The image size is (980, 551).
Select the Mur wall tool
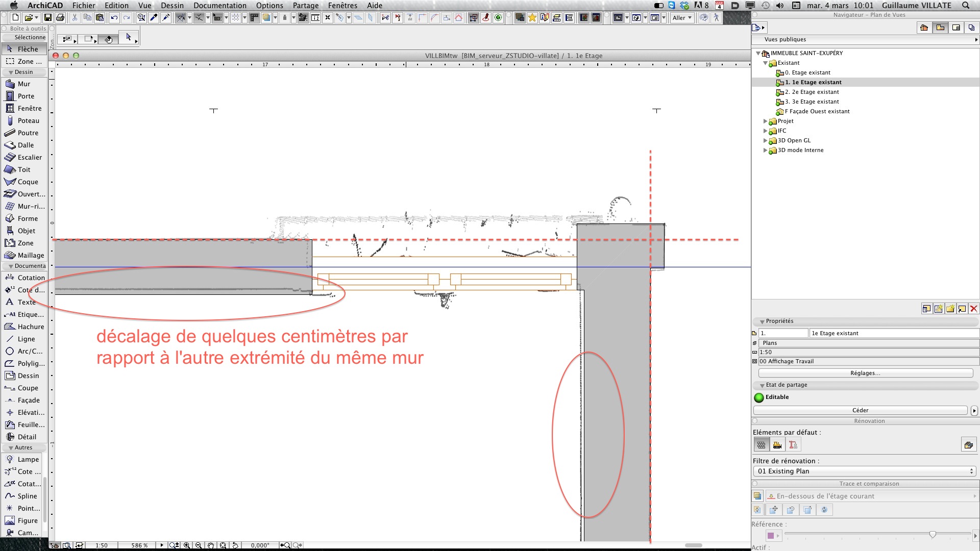point(23,84)
